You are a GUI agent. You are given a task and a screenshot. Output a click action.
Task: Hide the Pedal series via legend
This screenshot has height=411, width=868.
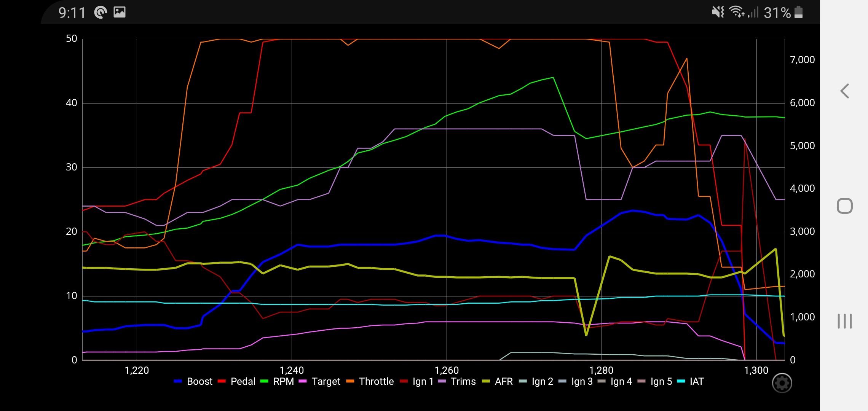click(243, 381)
